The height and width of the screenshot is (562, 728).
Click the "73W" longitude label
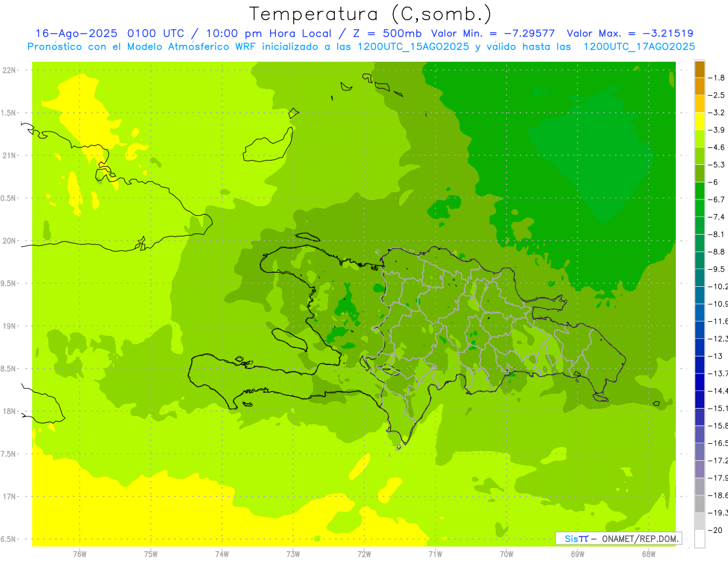click(293, 554)
